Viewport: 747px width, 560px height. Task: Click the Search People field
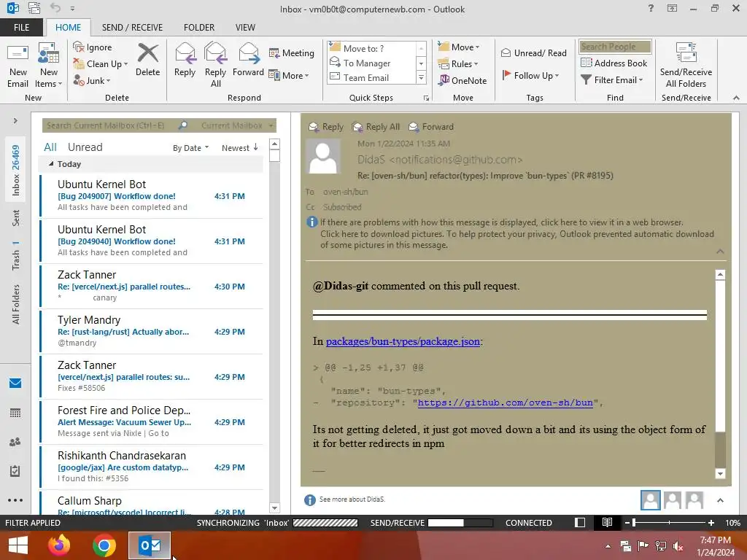tap(615, 47)
